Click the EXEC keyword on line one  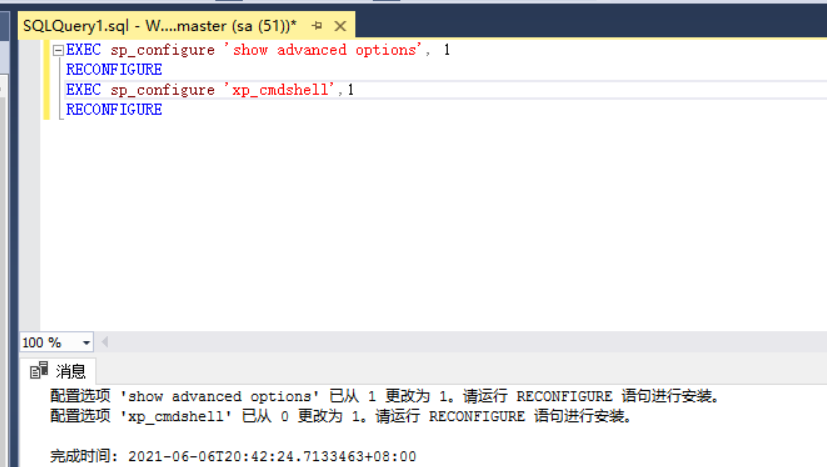pyautogui.click(x=84, y=50)
